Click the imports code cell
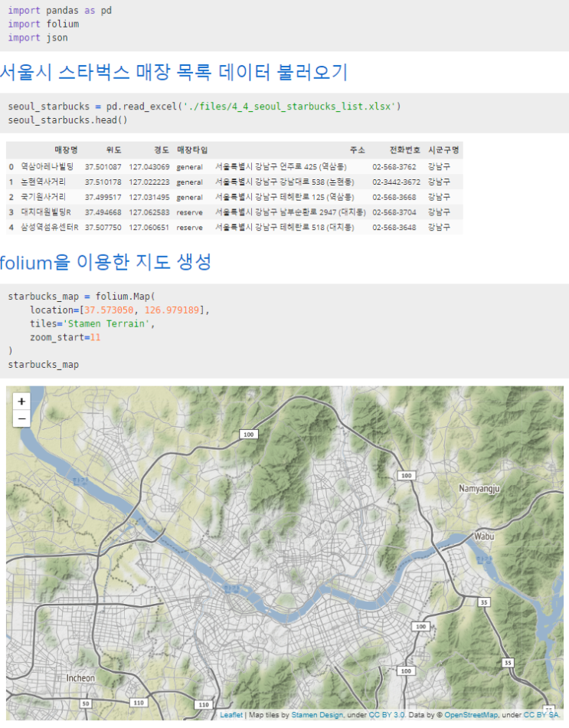 pos(285,25)
